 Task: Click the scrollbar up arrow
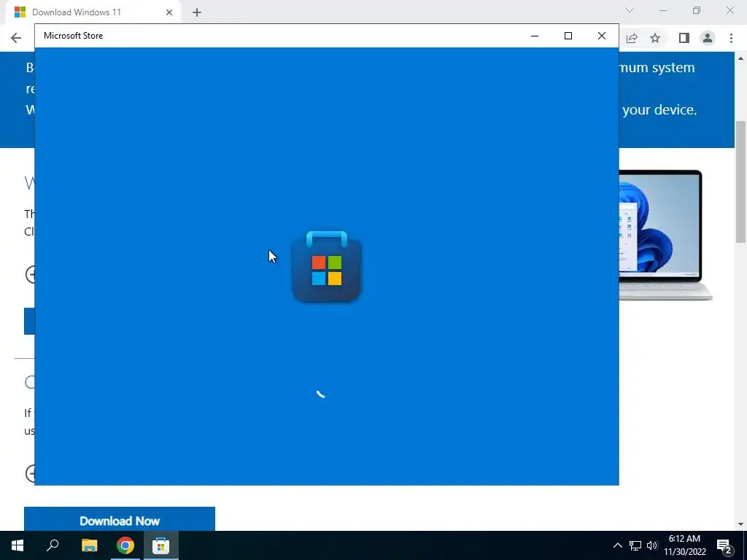(x=740, y=58)
